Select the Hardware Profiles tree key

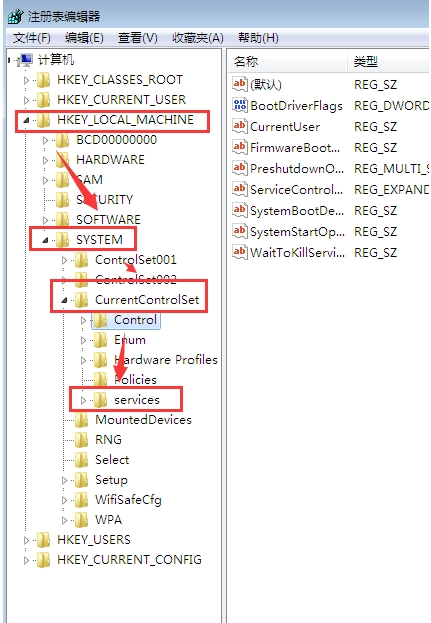click(166, 360)
